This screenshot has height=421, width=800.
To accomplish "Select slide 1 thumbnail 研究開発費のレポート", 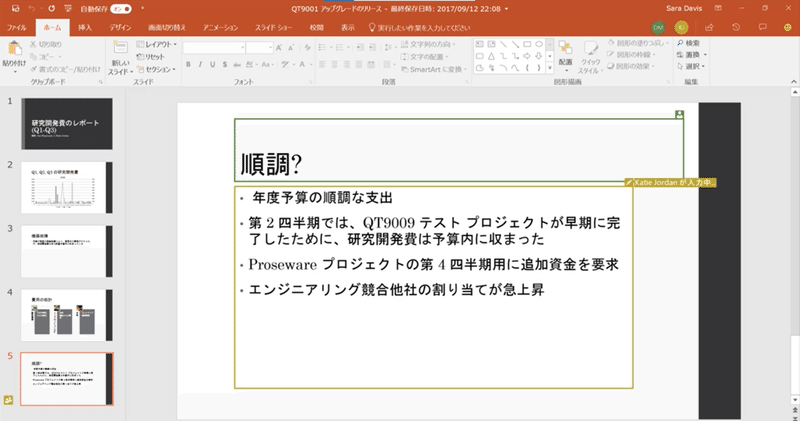I will [x=67, y=124].
